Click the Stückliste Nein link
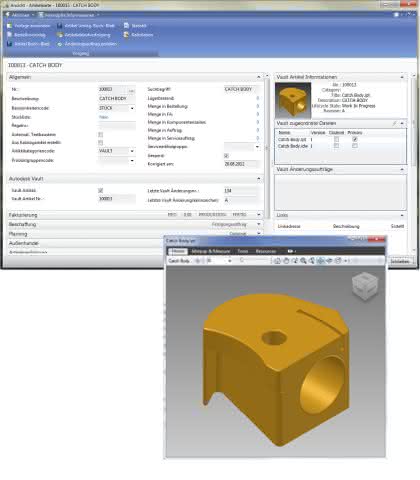Screen dimensions: 420x480 (104, 117)
